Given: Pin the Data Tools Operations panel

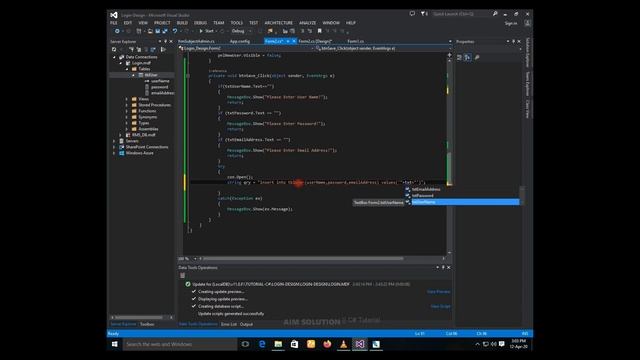Looking at the screenshot, I should pos(443,268).
